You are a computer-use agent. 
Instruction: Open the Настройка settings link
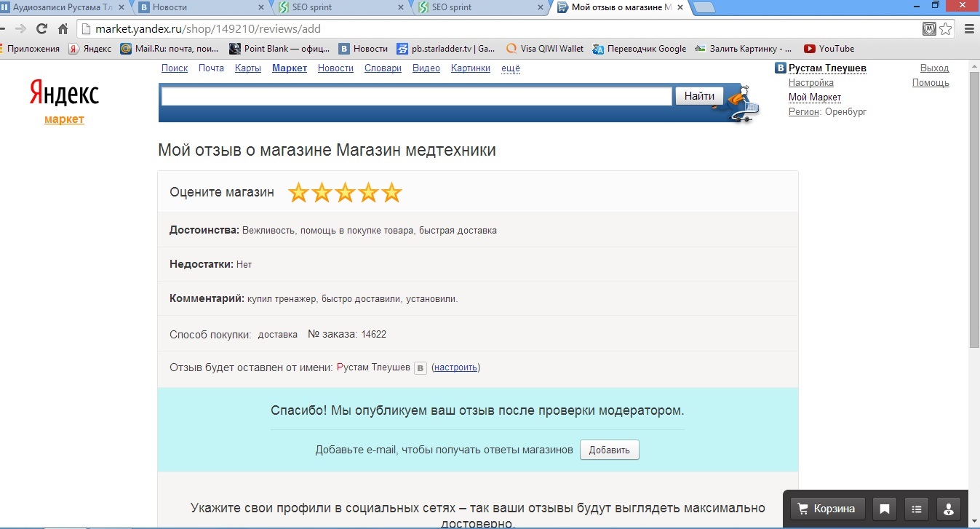click(x=811, y=82)
